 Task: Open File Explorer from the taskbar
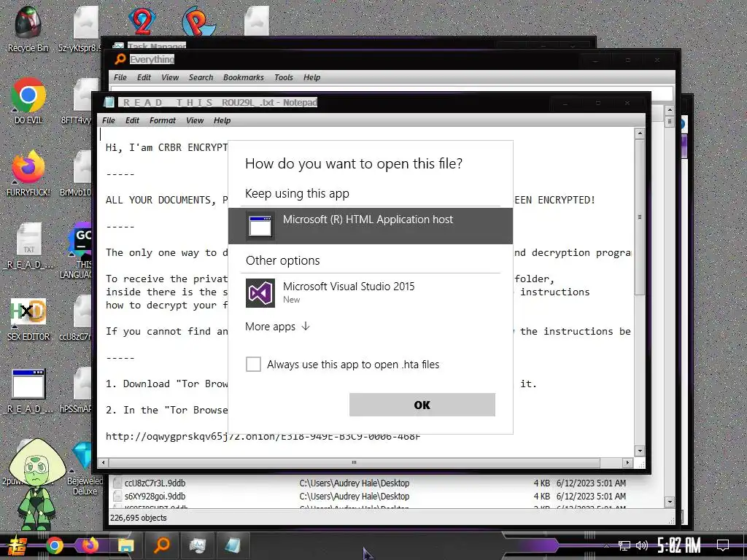pyautogui.click(x=125, y=545)
